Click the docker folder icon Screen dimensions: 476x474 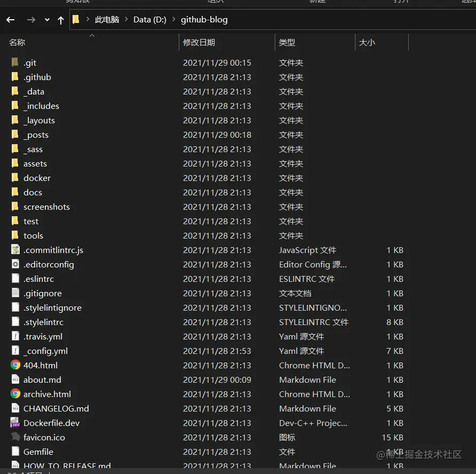(x=15, y=177)
